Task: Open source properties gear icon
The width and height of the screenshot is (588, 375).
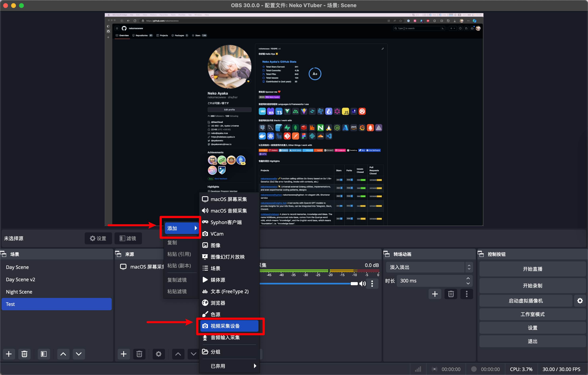Action: (x=158, y=354)
